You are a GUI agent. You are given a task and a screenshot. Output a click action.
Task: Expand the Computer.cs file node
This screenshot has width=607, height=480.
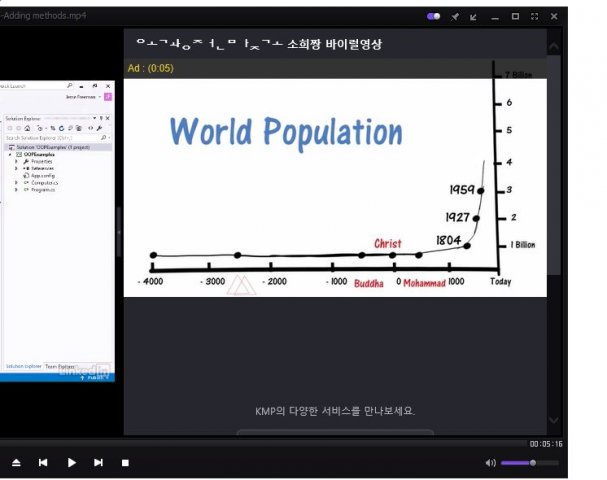point(16,184)
